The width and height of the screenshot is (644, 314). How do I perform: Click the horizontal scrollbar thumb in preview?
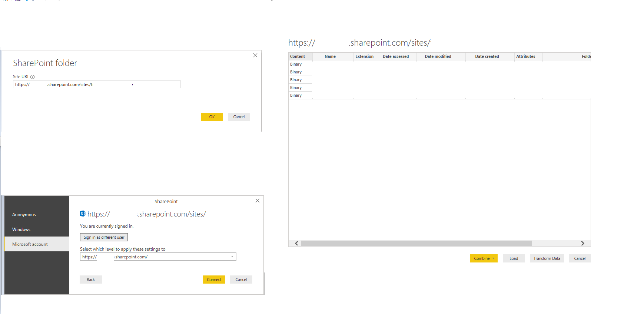[x=416, y=244]
